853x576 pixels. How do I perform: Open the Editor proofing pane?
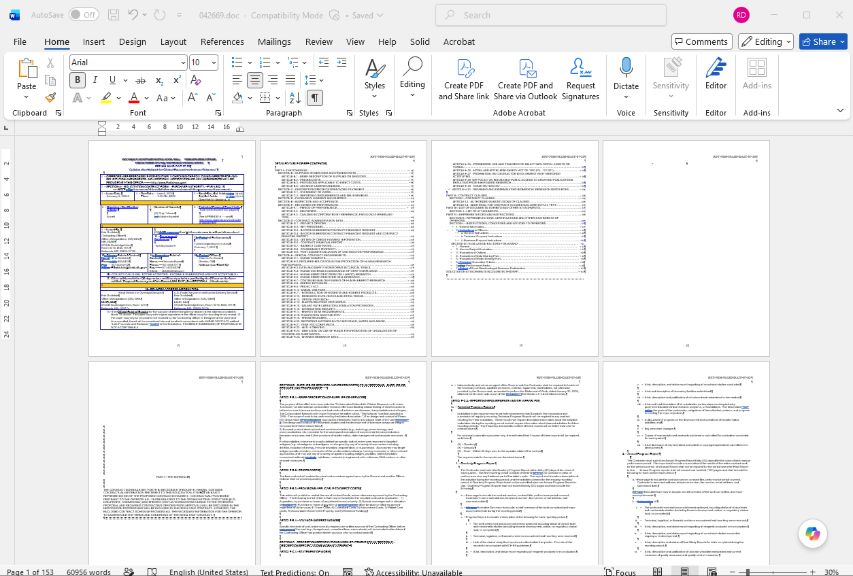click(x=716, y=75)
